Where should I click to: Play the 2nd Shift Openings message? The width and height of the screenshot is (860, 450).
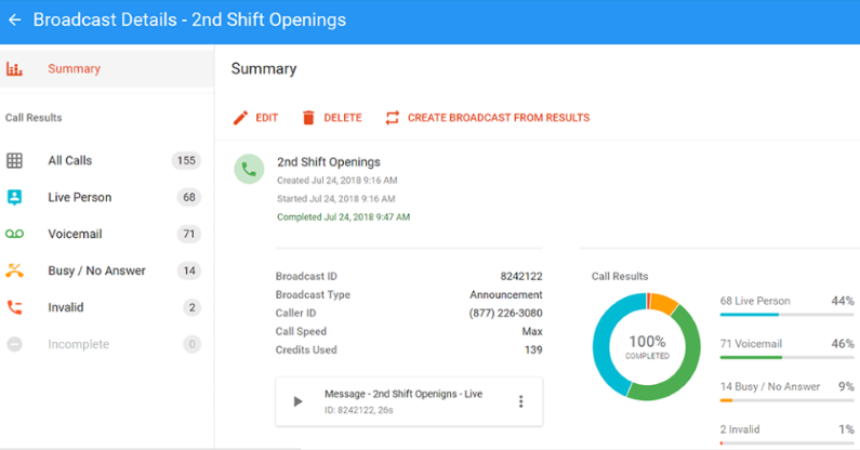click(298, 402)
